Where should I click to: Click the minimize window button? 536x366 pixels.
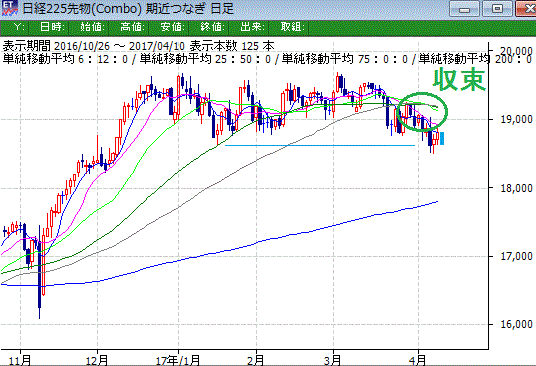[x=464, y=9]
